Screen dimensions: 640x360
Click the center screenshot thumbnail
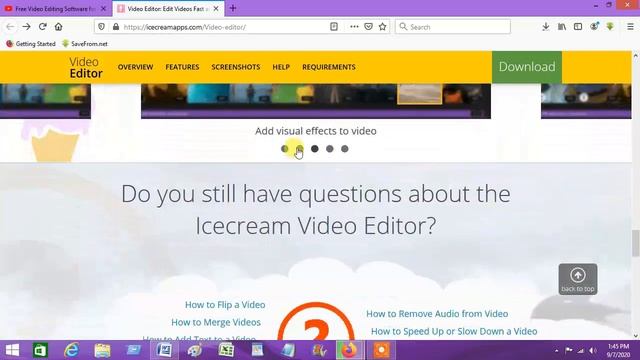tap(316, 101)
